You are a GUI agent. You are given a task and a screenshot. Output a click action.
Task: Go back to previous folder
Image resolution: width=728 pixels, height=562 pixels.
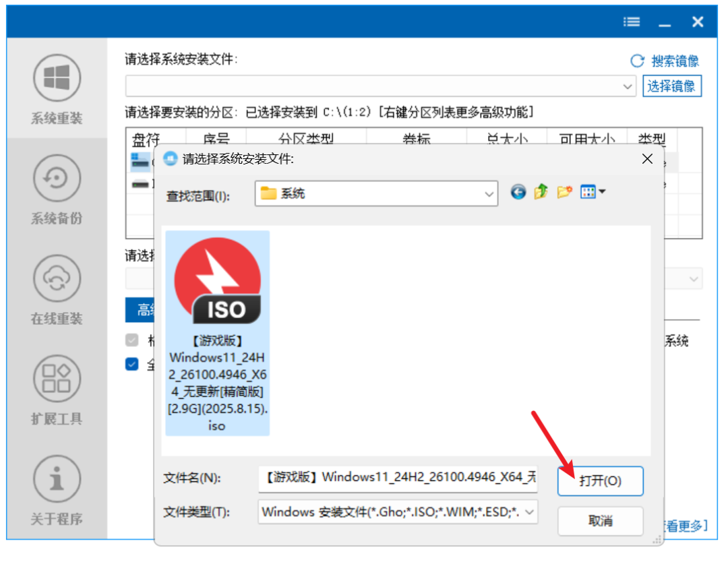point(518,191)
